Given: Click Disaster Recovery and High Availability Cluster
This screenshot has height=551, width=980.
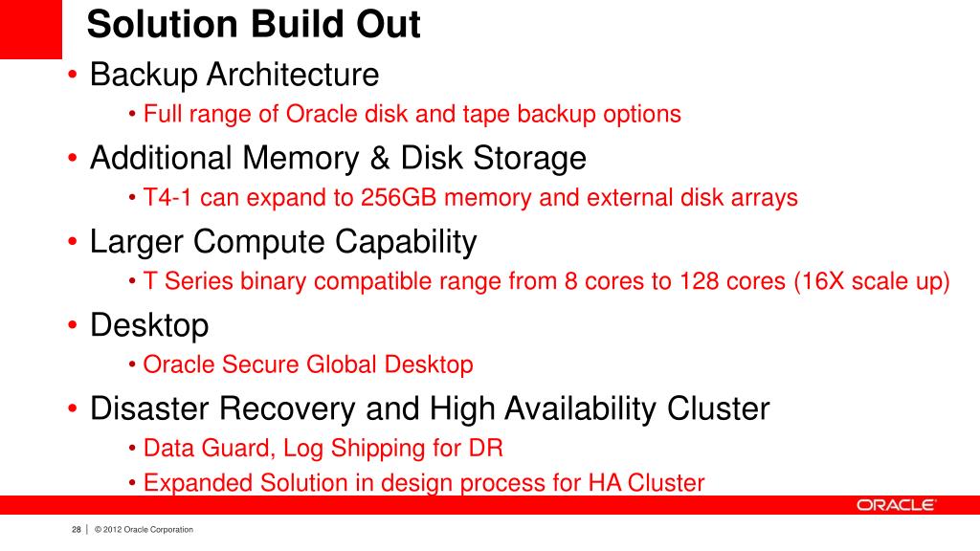Looking at the screenshot, I should click(x=430, y=409).
